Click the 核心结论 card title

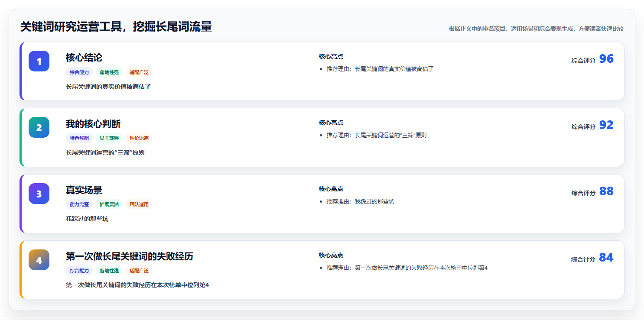point(84,58)
